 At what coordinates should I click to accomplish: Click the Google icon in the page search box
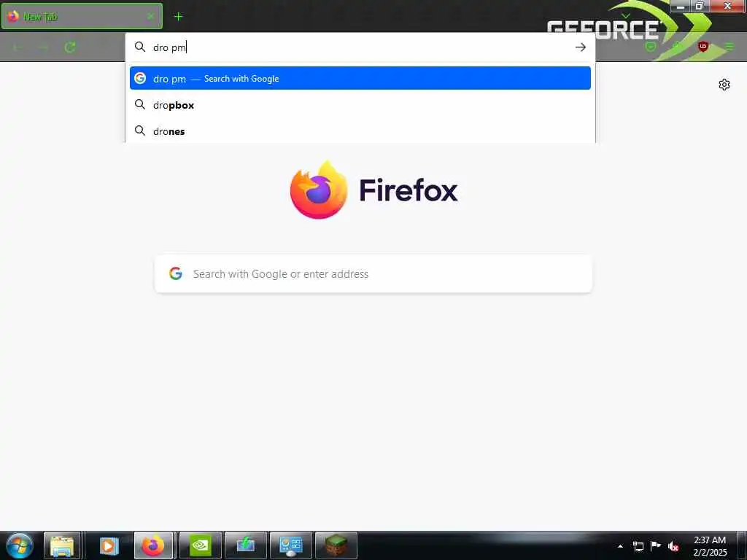176,273
